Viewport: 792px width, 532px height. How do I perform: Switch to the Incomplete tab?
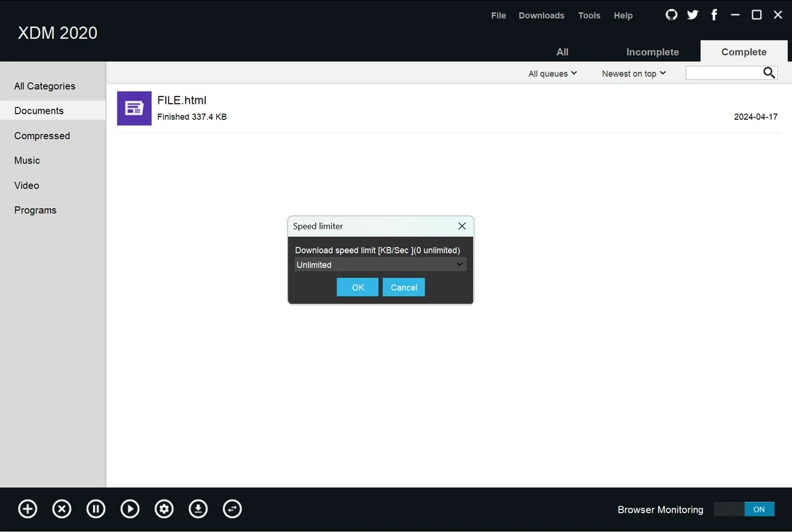[652, 52]
